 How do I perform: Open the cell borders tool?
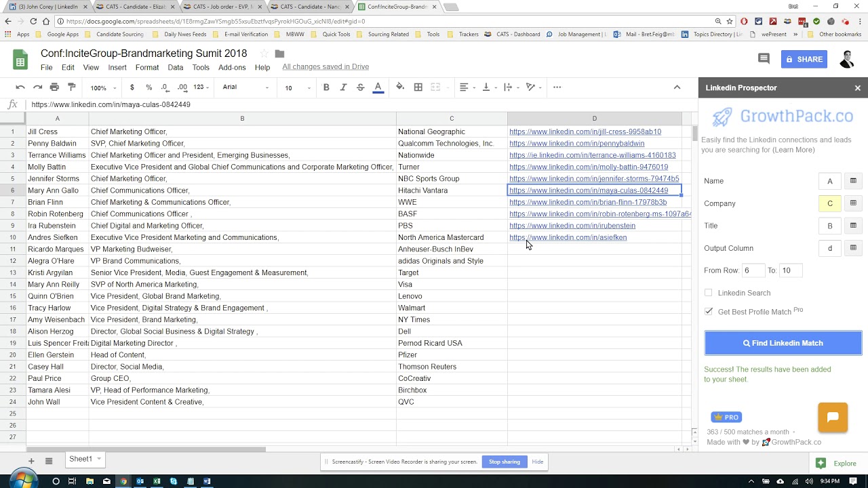click(418, 87)
